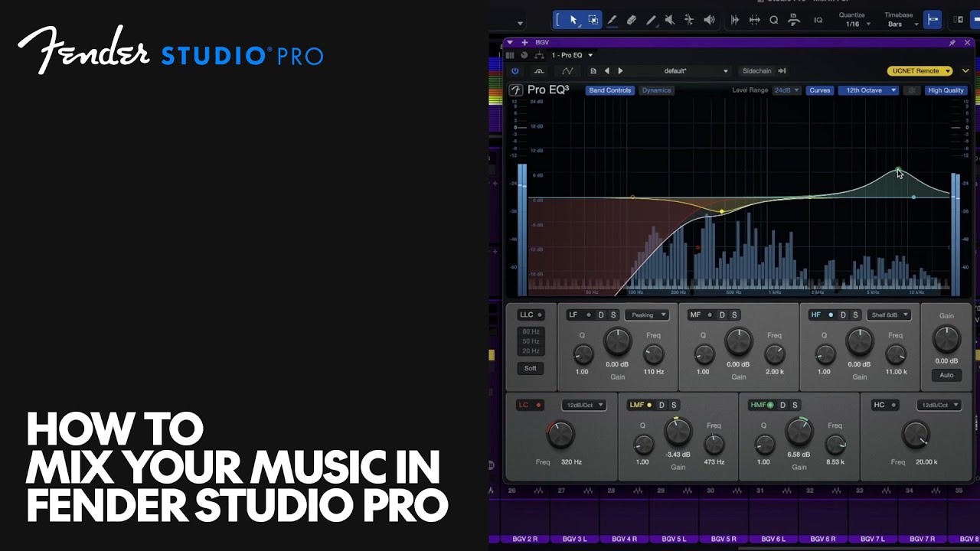Go to previous preset arrow
Image resolution: width=980 pixels, height=551 pixels.
[607, 71]
